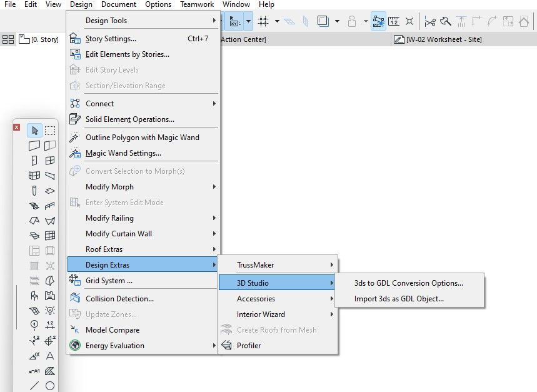Open the Window menu
The width and height of the screenshot is (537, 392).
tap(236, 4)
